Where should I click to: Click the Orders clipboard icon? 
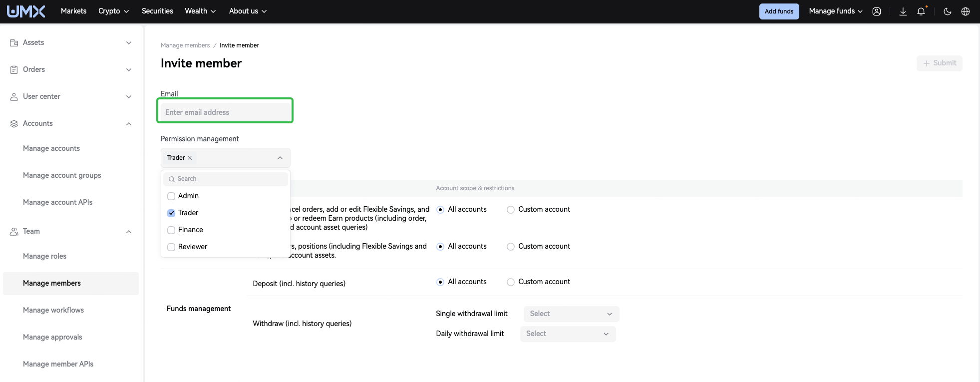14,70
